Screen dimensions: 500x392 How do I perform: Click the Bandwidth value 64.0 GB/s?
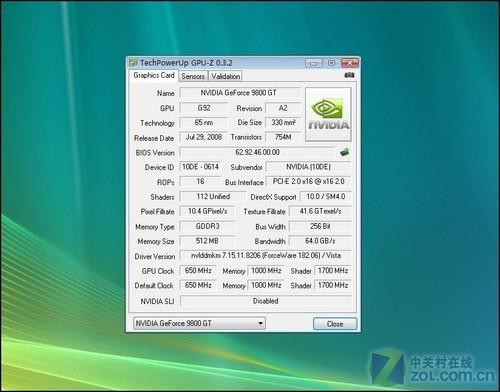pyautogui.click(x=320, y=241)
